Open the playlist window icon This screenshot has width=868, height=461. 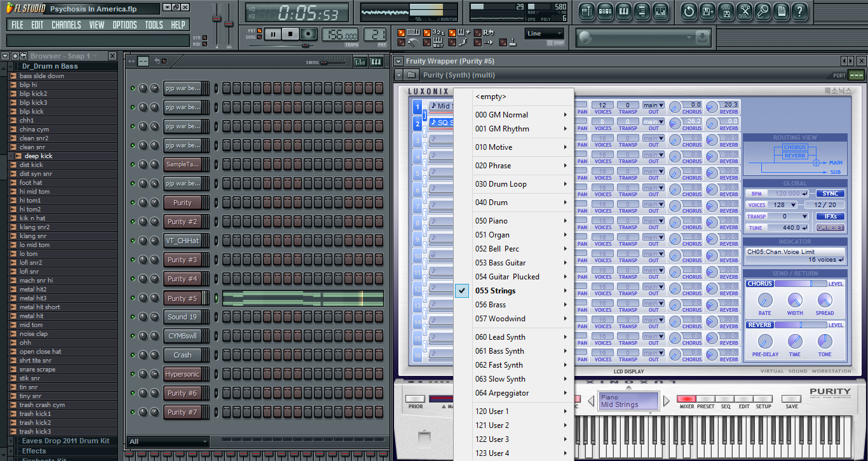(x=587, y=11)
